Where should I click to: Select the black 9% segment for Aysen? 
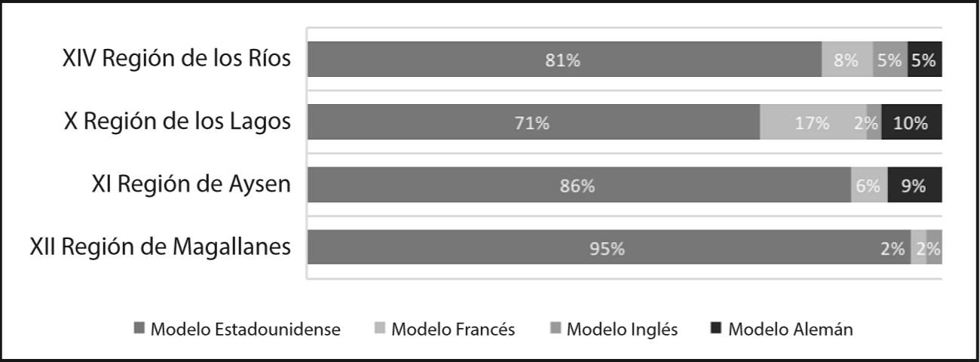pos(914,185)
